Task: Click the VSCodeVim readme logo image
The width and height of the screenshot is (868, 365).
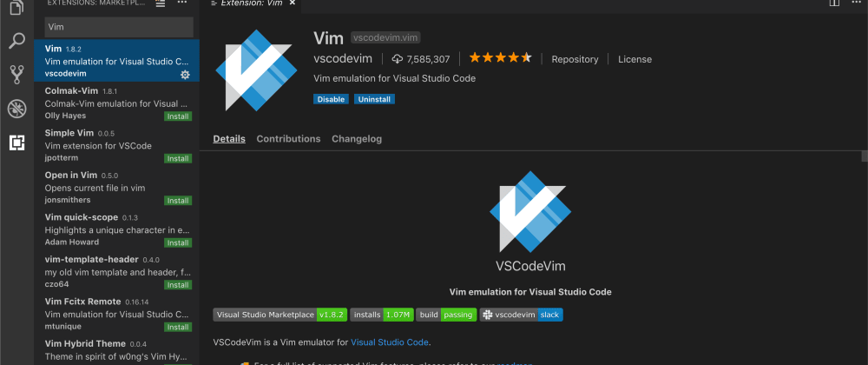Action: coord(529,211)
